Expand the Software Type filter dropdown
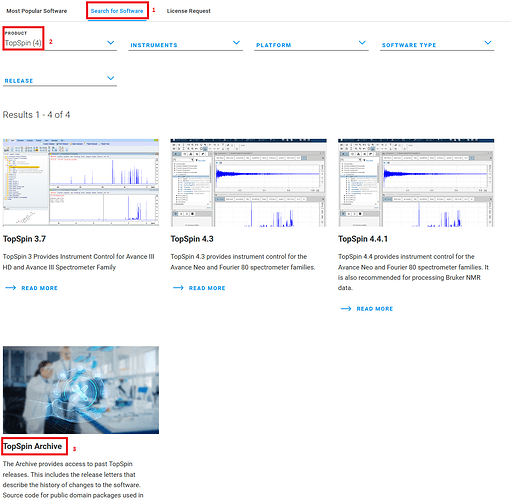Viewport: 511px width, 500px height. click(x=437, y=45)
